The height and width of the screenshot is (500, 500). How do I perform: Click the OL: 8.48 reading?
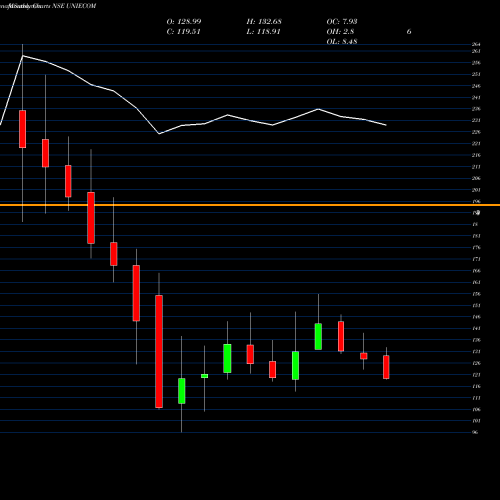[342, 41]
